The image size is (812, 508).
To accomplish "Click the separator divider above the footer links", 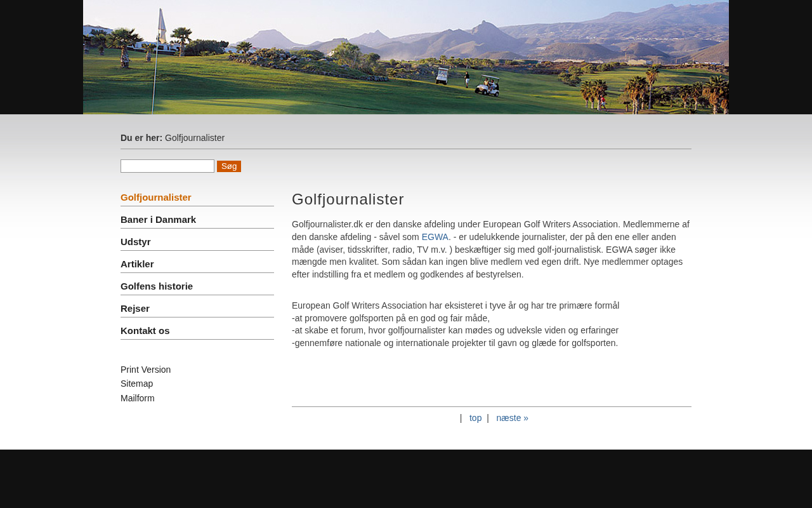I will (x=492, y=407).
